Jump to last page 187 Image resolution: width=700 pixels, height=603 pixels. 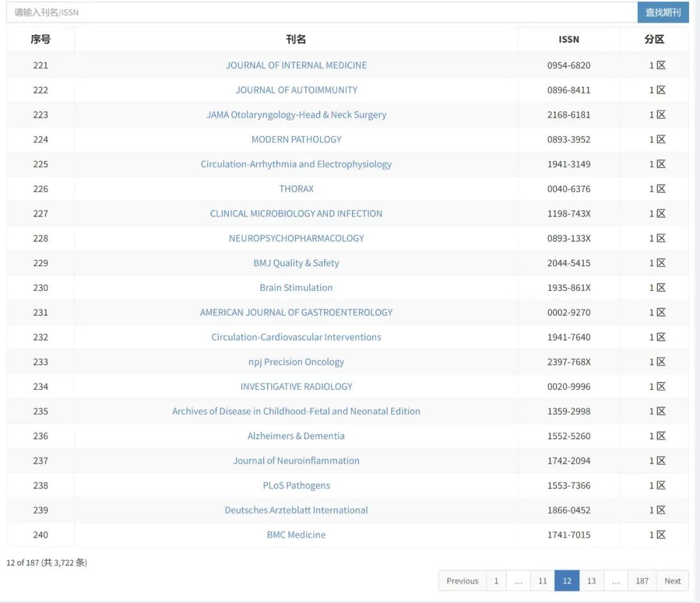point(642,581)
